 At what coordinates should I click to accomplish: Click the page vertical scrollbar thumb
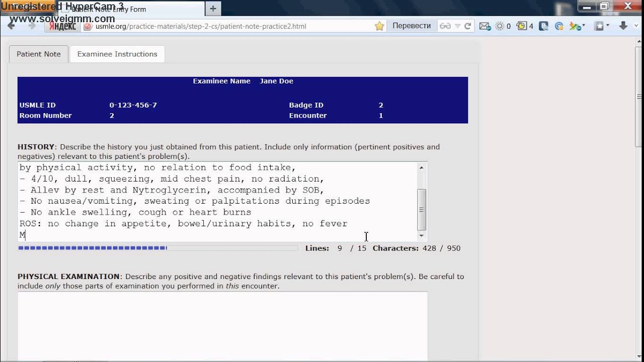click(x=639, y=97)
